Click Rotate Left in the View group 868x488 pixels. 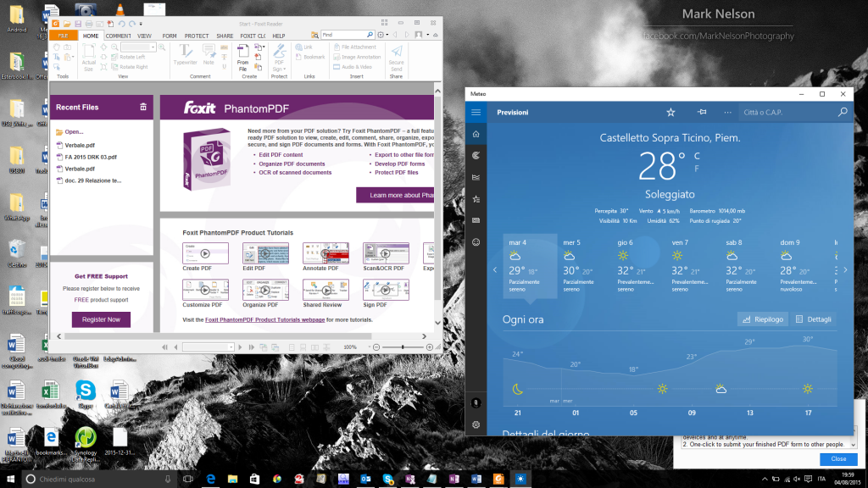(128, 57)
